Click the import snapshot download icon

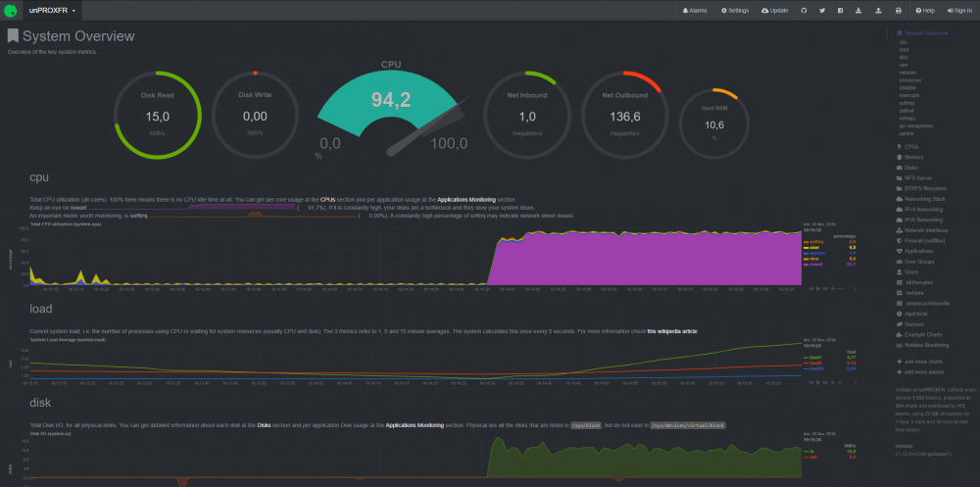coord(858,11)
